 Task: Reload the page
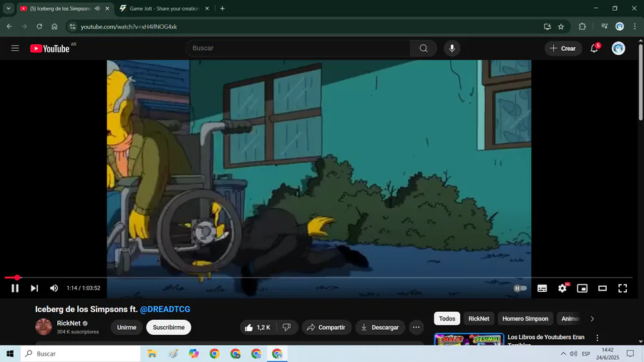(x=39, y=26)
